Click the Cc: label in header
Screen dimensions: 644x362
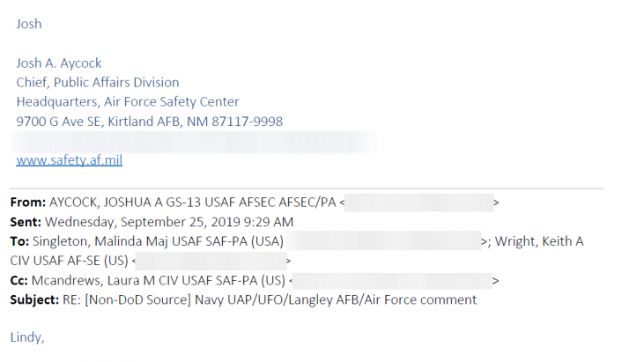click(19, 281)
